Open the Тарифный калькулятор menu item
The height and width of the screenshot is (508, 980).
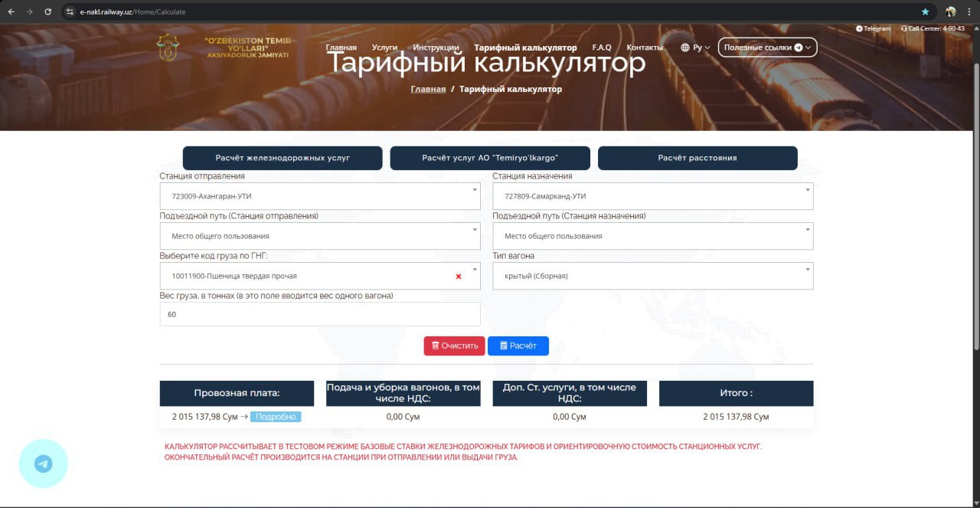[525, 48]
